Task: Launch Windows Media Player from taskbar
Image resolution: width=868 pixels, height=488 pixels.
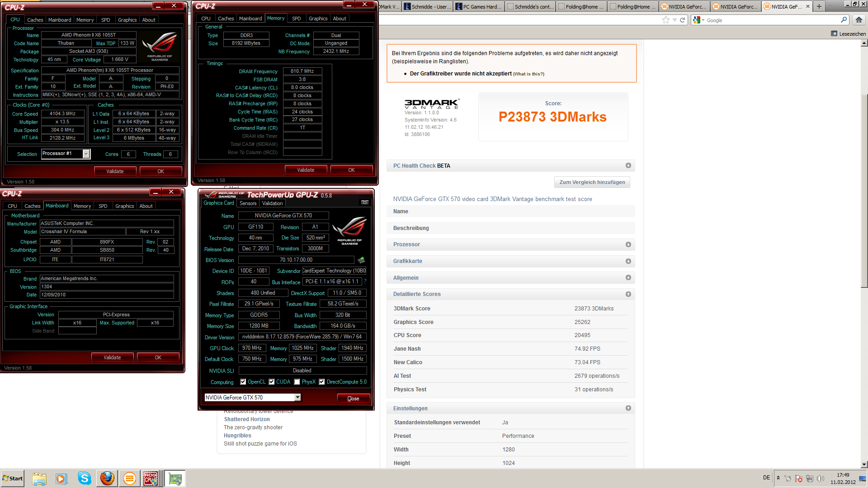Action: 61,479
